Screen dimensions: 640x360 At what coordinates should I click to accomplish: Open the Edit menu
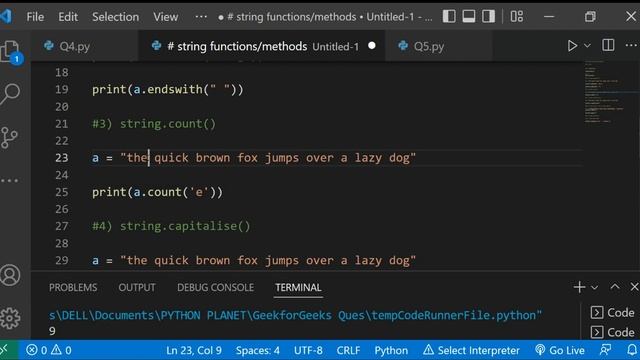click(x=68, y=17)
